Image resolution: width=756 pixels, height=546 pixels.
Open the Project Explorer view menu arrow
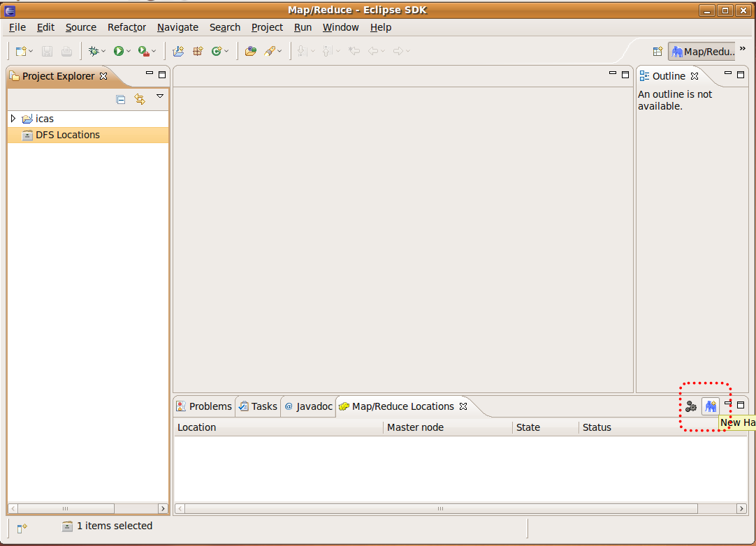point(160,98)
